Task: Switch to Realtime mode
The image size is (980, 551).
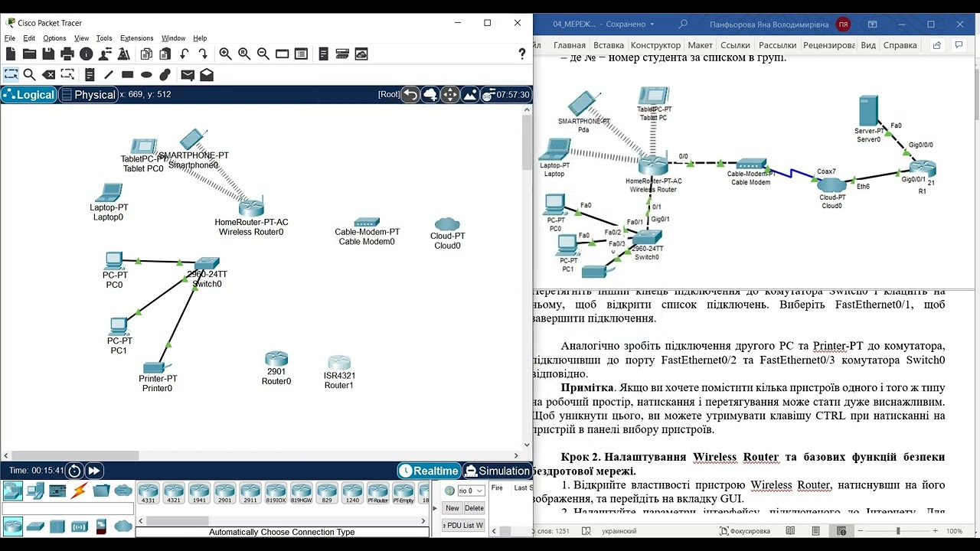Action: [x=430, y=471]
